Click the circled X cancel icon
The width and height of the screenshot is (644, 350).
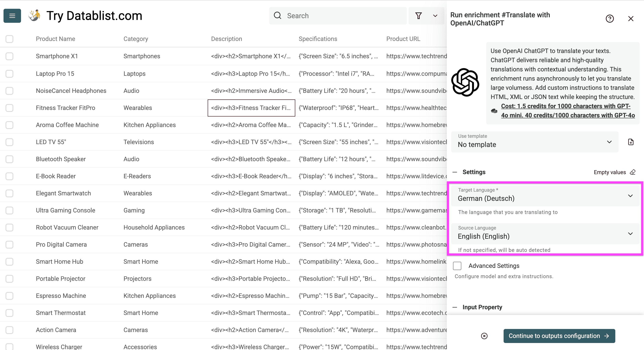(484, 336)
